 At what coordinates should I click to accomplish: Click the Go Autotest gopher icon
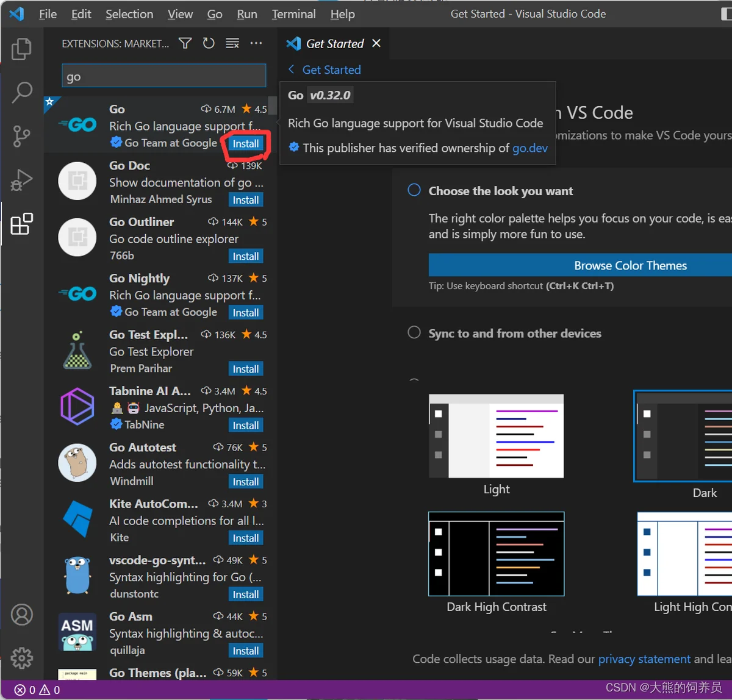(77, 463)
